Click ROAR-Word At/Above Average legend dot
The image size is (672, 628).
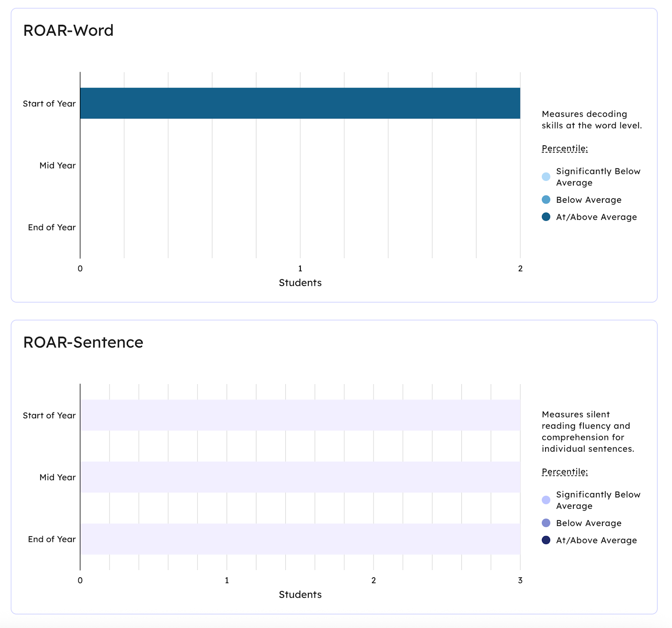click(546, 217)
